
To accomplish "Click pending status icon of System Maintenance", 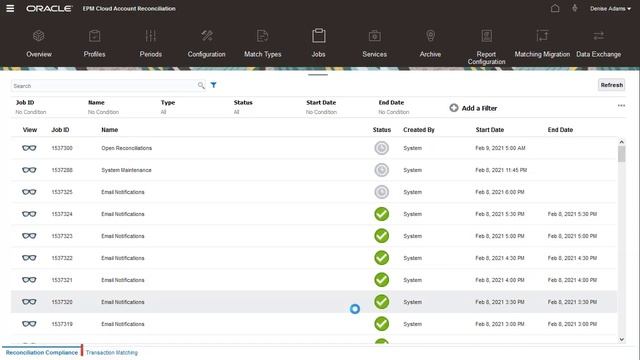I will [382, 170].
